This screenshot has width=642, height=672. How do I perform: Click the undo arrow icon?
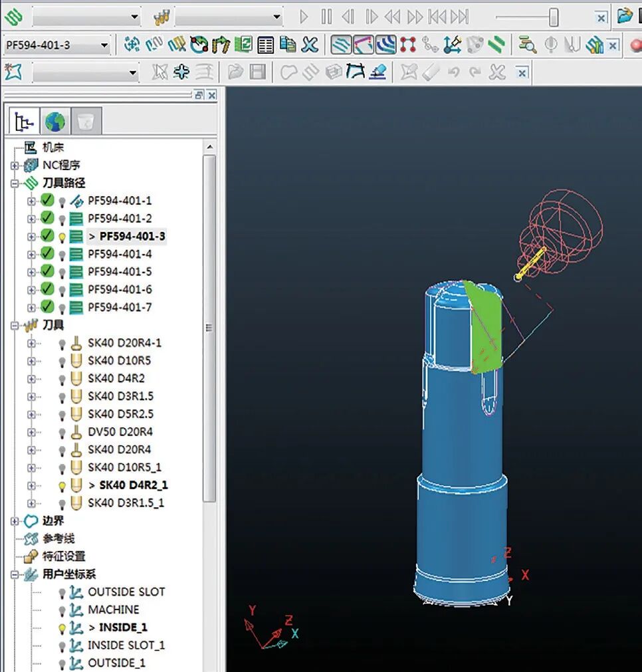453,72
